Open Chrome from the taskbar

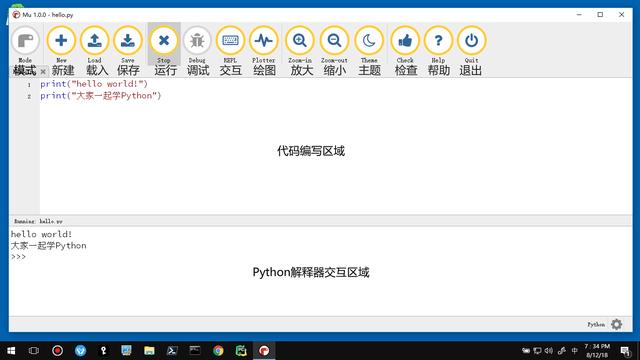coord(218,351)
